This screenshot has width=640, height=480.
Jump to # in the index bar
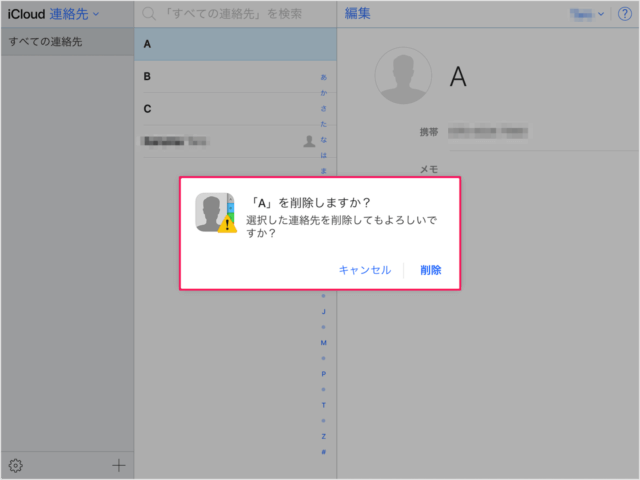[323, 452]
